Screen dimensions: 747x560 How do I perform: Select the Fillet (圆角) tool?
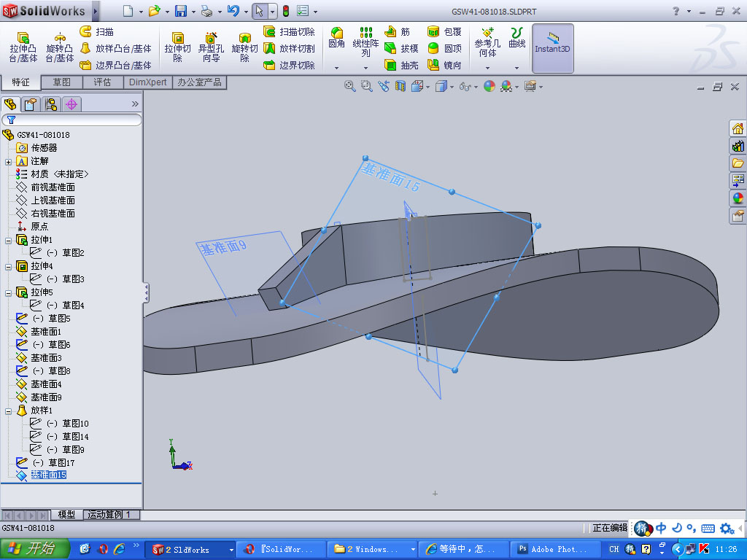click(x=337, y=38)
